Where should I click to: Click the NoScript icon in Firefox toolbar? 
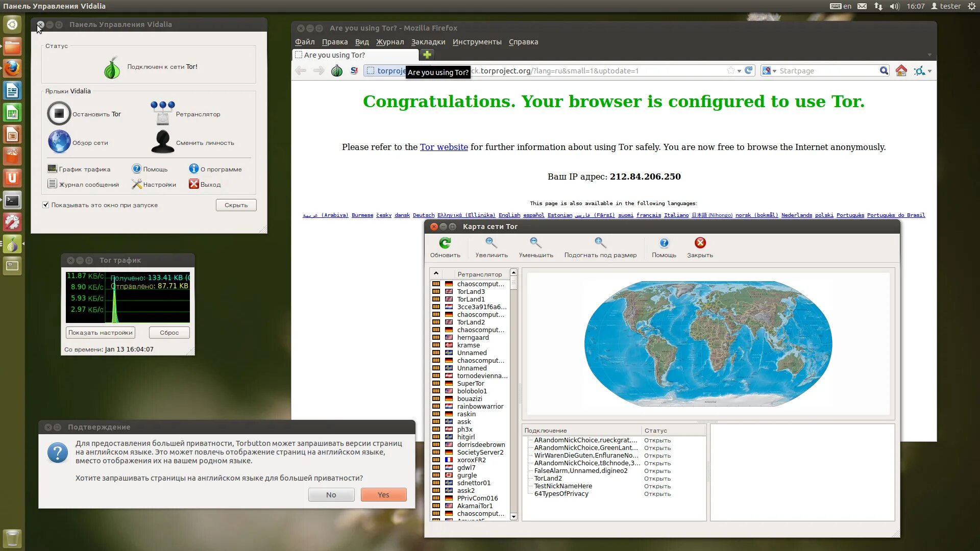point(354,71)
